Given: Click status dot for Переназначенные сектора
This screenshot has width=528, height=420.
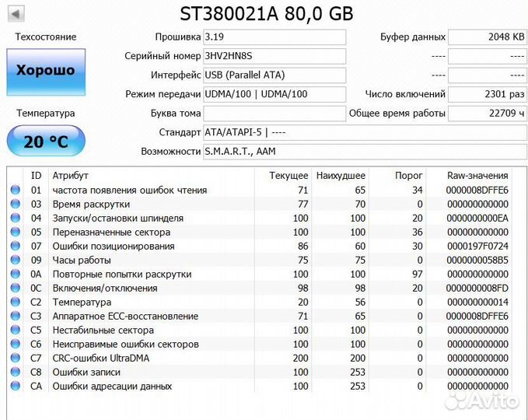Looking at the screenshot, I should (x=15, y=232).
